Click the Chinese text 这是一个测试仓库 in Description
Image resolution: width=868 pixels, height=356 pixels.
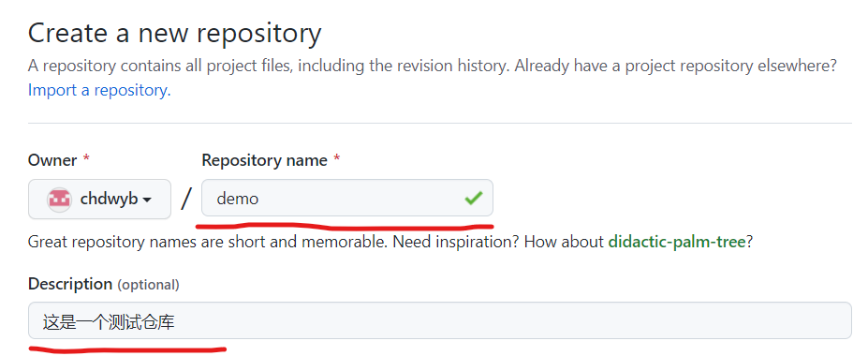[109, 321]
